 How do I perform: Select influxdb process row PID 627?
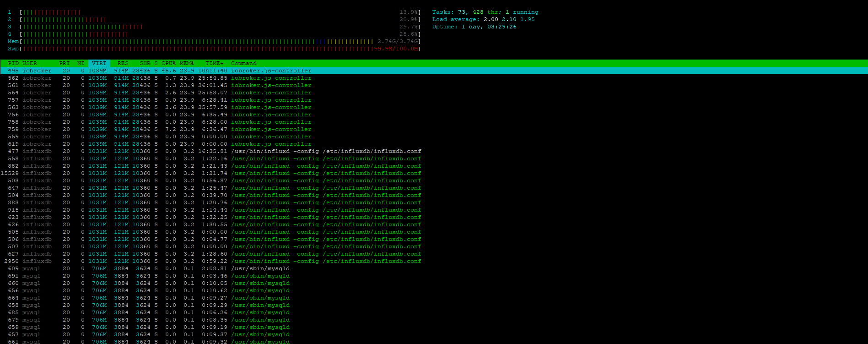[434, 254]
